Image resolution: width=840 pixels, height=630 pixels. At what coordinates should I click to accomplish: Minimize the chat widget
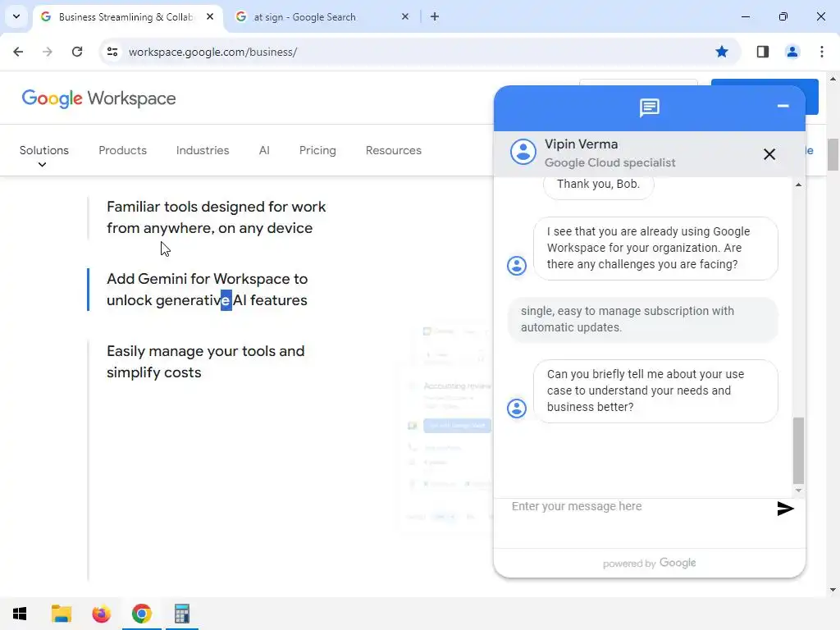coord(783,106)
